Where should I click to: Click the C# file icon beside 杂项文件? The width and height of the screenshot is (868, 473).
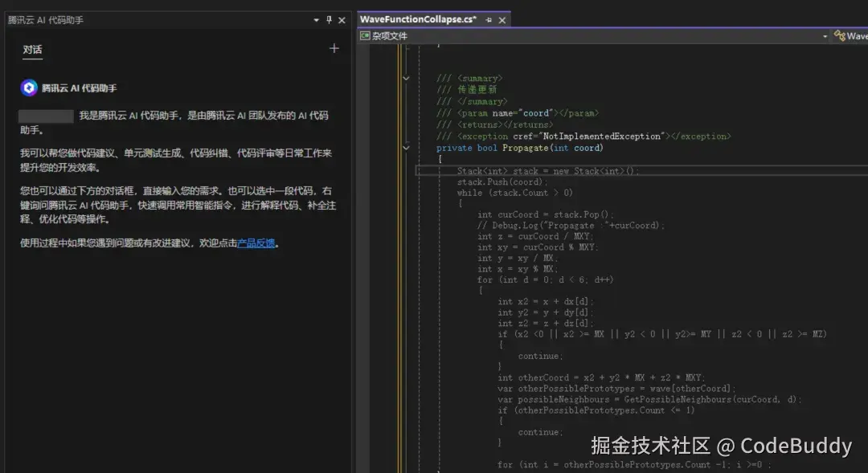point(365,36)
